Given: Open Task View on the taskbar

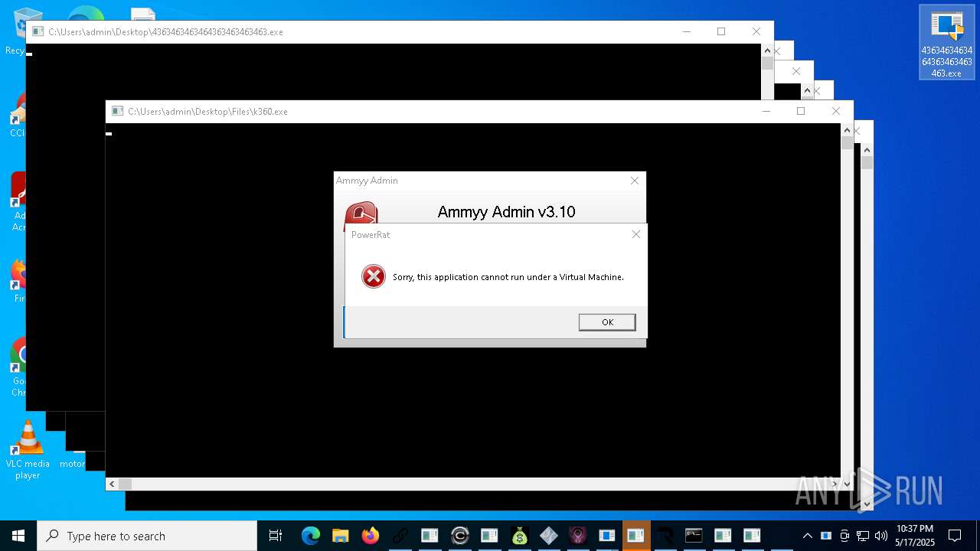Looking at the screenshot, I should [276, 536].
